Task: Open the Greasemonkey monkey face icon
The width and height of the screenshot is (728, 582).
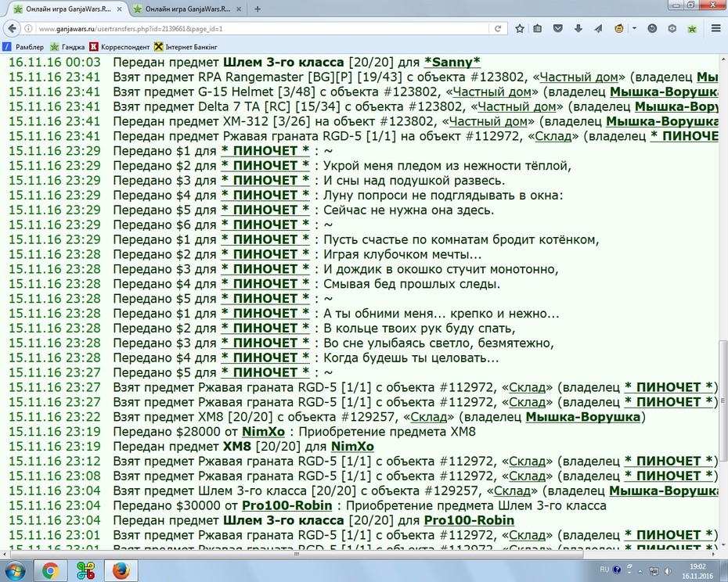Action: [619, 29]
